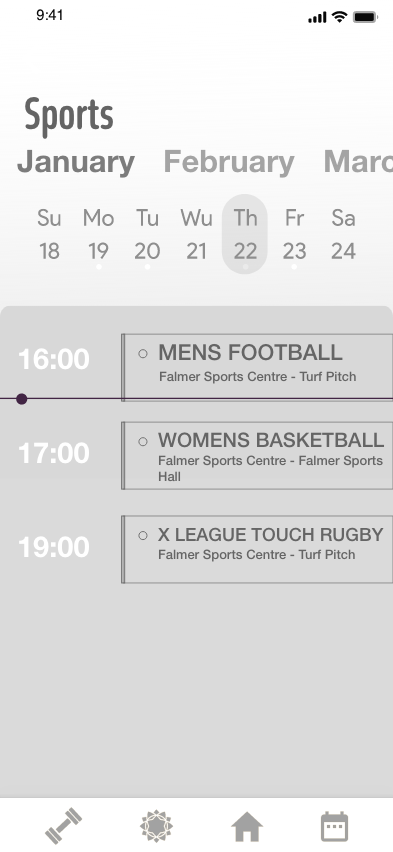Open the MENS FOOTBALL event card
Screen dimensions: 393x852
click(257, 367)
